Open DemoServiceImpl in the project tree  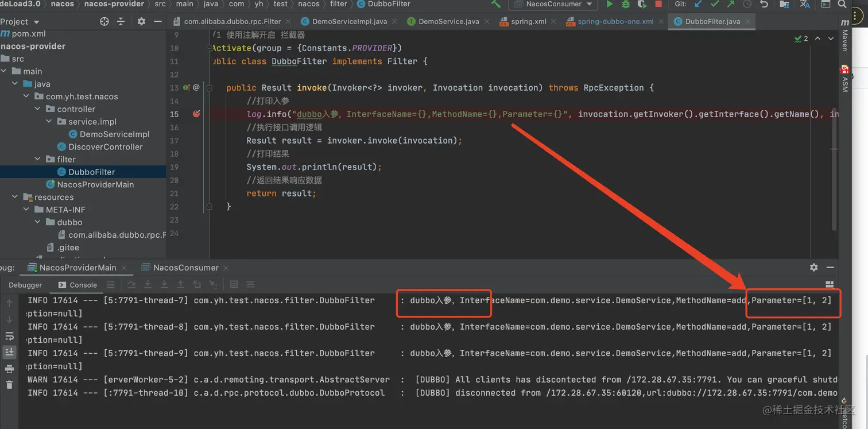(114, 134)
